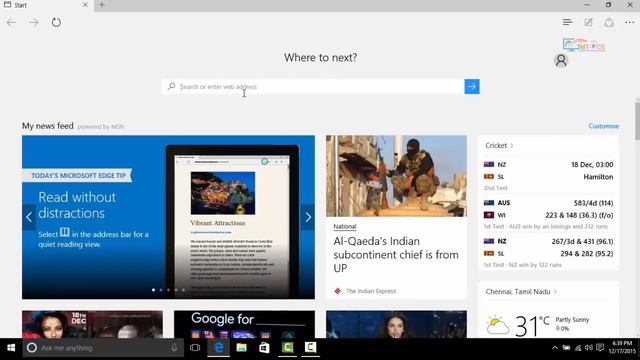Expand the Cricket section chevron
This screenshot has width=640, height=360.
click(x=512, y=146)
